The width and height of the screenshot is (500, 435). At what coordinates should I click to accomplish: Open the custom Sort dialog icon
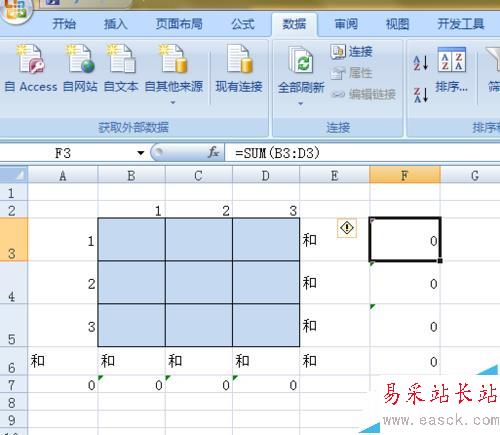452,60
